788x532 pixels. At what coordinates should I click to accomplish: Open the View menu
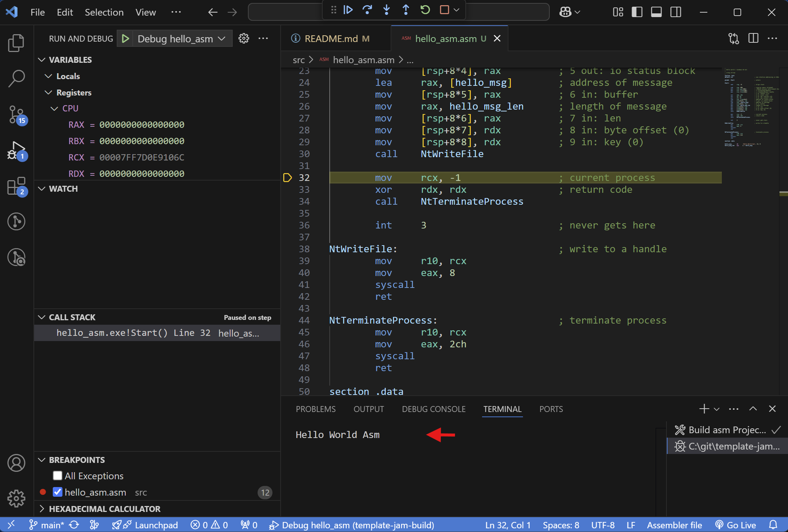pos(145,12)
